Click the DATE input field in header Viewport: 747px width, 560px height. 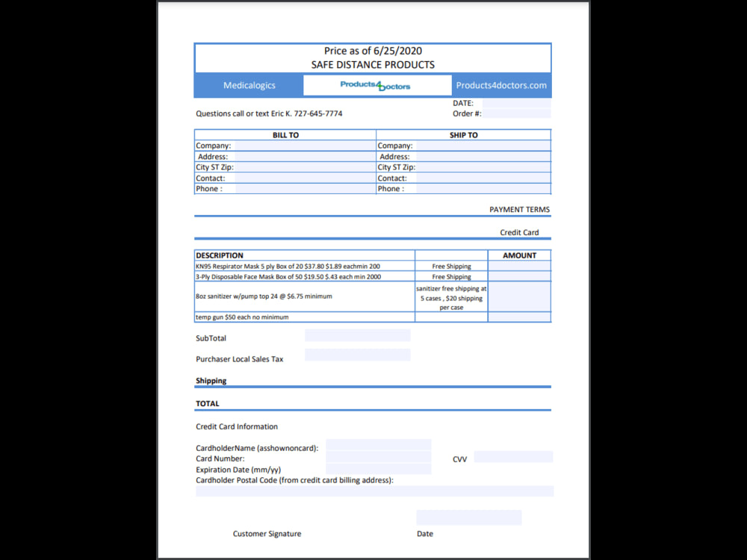(x=516, y=103)
